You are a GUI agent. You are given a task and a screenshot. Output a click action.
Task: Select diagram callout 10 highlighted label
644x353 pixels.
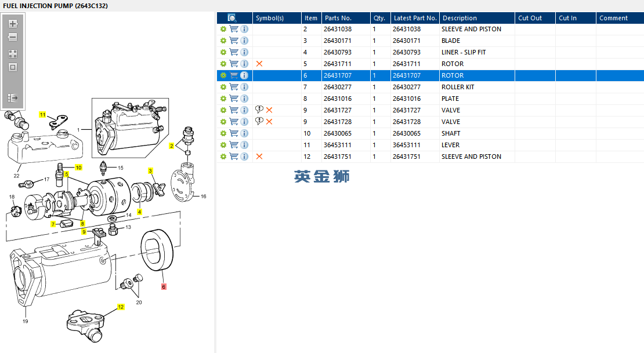(78, 168)
